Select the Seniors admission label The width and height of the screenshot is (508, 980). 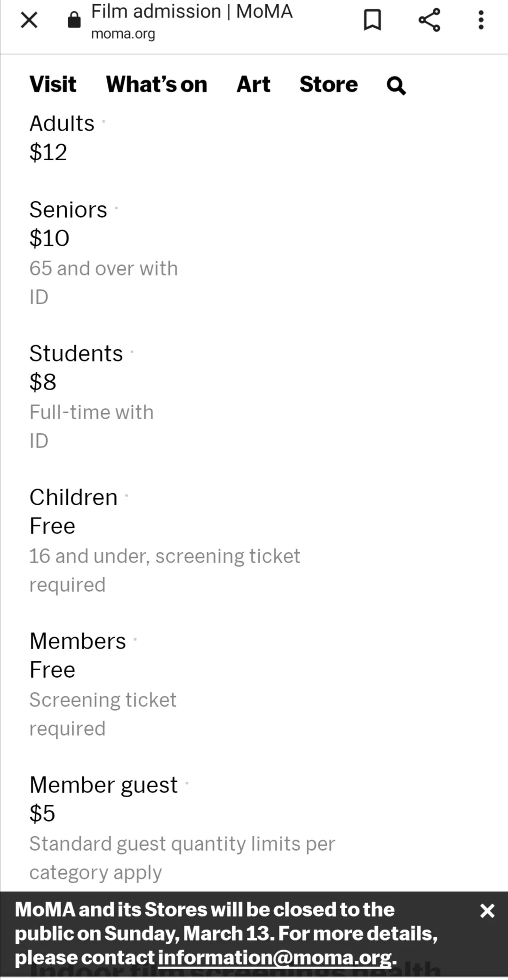[68, 210]
